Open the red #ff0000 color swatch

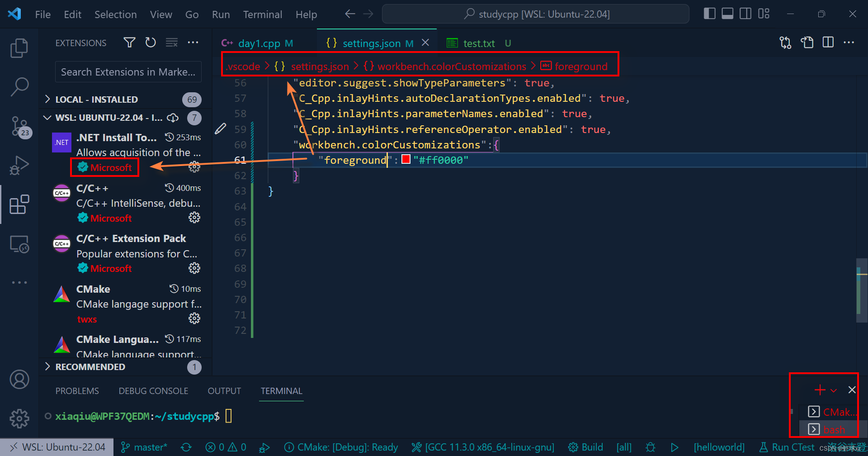click(x=406, y=159)
